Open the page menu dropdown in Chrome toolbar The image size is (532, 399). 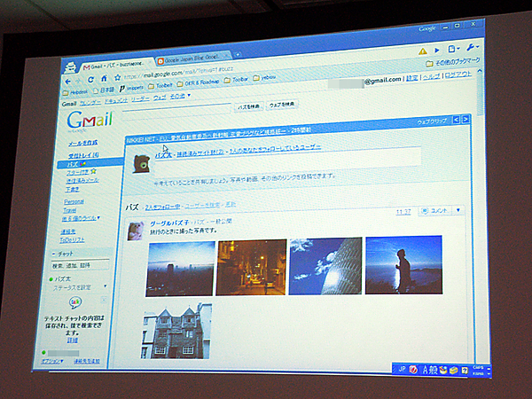point(454,49)
